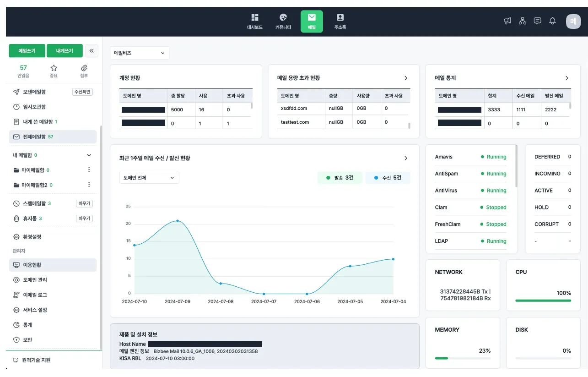Click the 메일쓰기 compose button

click(27, 51)
